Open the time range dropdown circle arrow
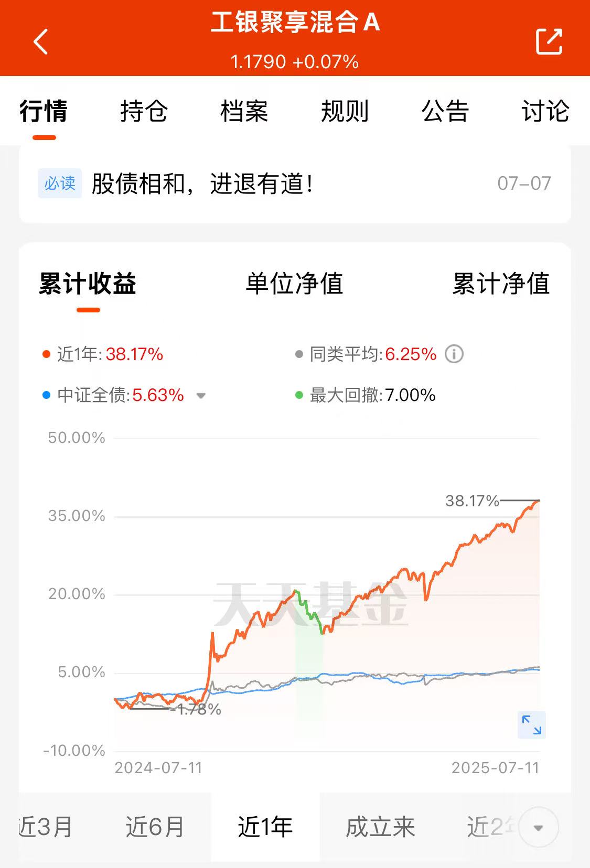 (538, 828)
